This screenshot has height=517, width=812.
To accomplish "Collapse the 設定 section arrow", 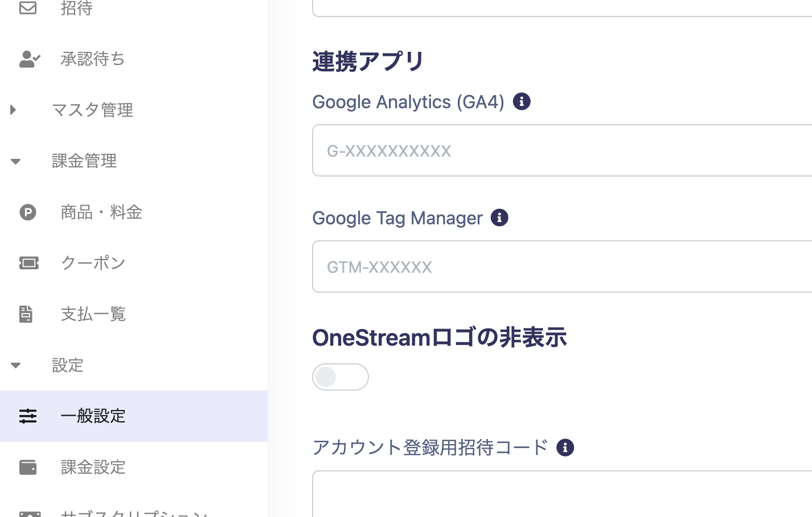I will 15,365.
